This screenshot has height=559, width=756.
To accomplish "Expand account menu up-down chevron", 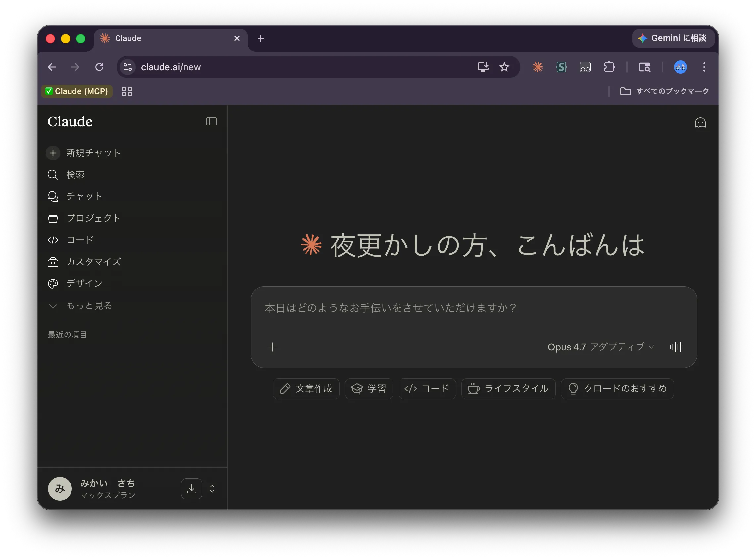I will tap(212, 488).
